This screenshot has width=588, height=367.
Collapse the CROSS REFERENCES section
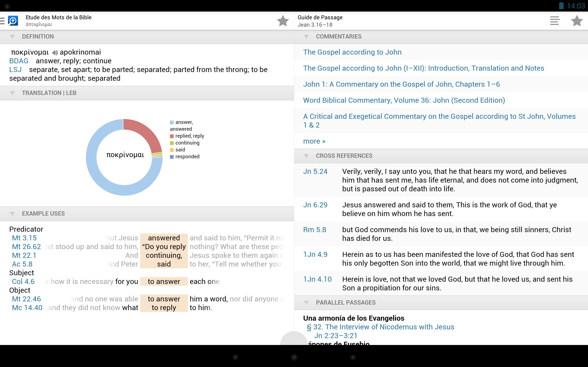[306, 156]
